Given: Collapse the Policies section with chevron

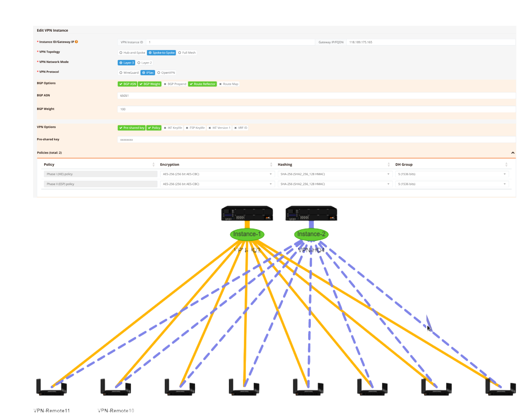Looking at the screenshot, I should (x=513, y=153).
